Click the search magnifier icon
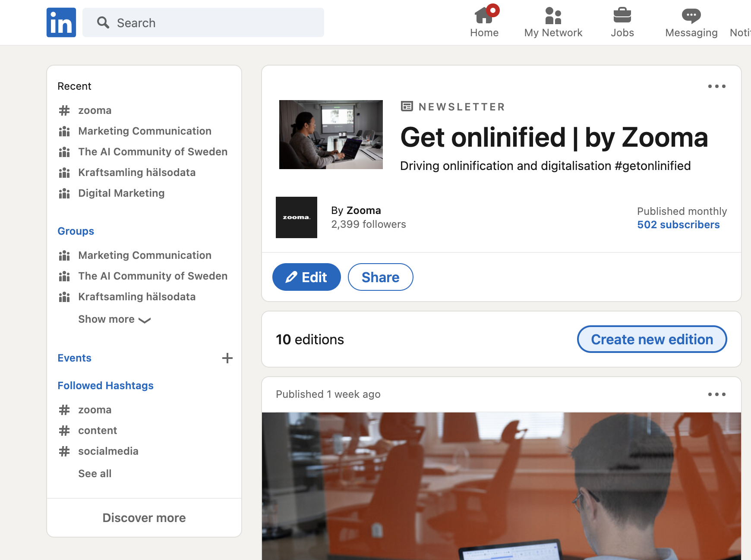This screenshot has width=751, height=560. tap(103, 22)
